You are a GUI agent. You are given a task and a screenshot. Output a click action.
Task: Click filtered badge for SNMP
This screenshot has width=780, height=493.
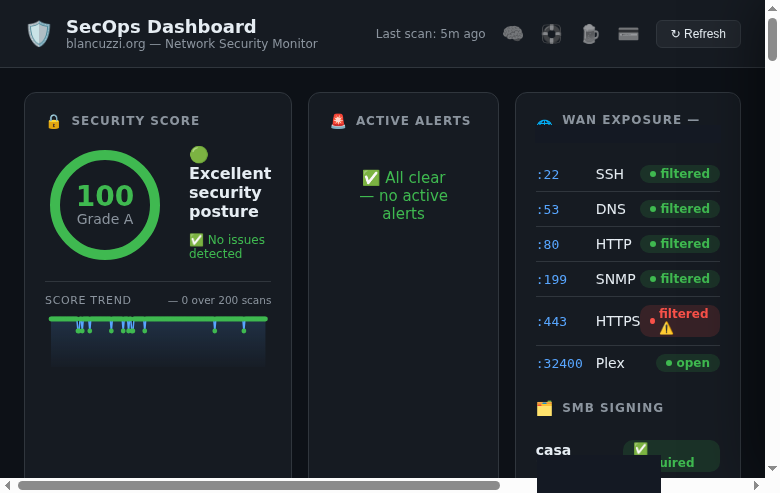pyautogui.click(x=680, y=279)
